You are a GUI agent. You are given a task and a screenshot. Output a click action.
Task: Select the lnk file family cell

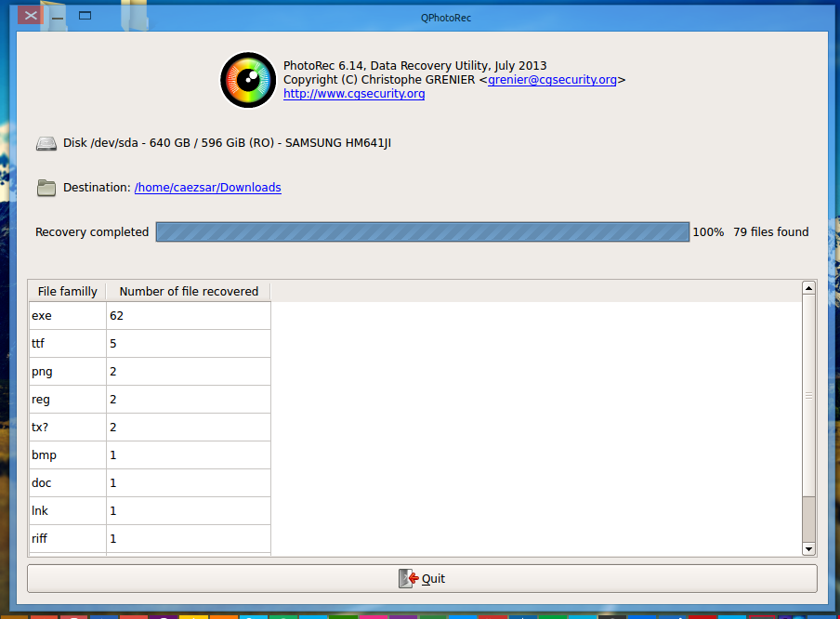click(68, 511)
